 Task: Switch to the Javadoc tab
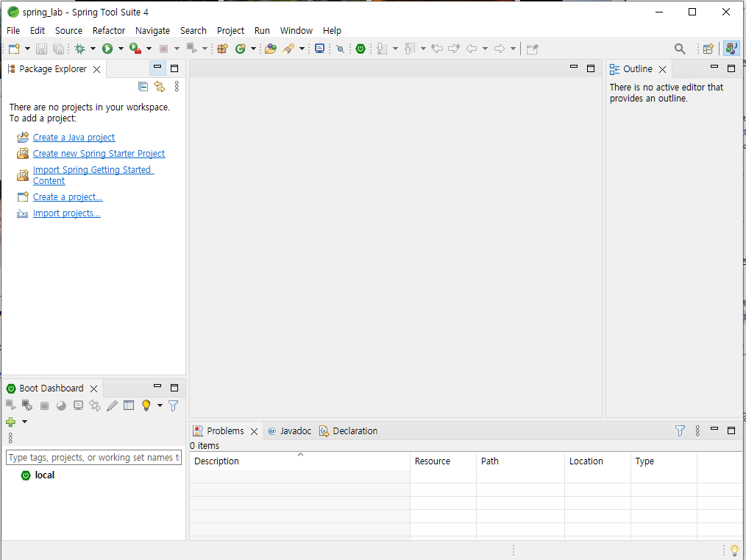point(289,431)
